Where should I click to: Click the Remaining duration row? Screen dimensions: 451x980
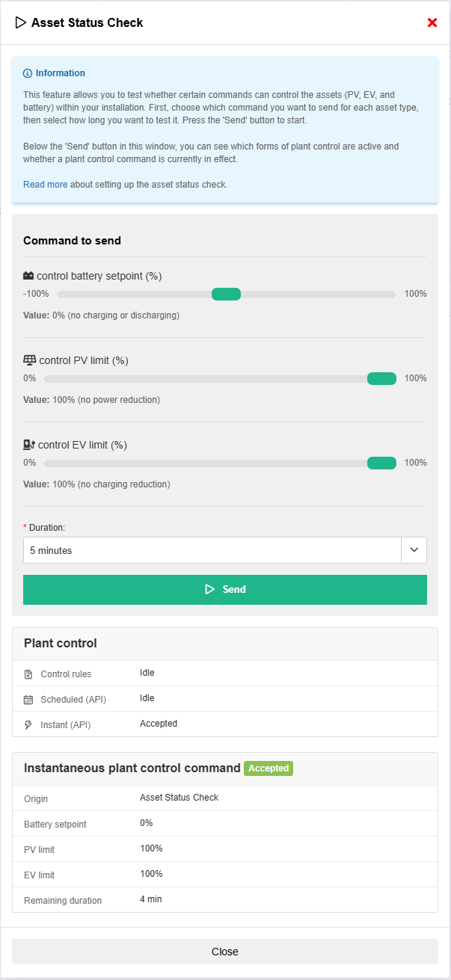(225, 900)
